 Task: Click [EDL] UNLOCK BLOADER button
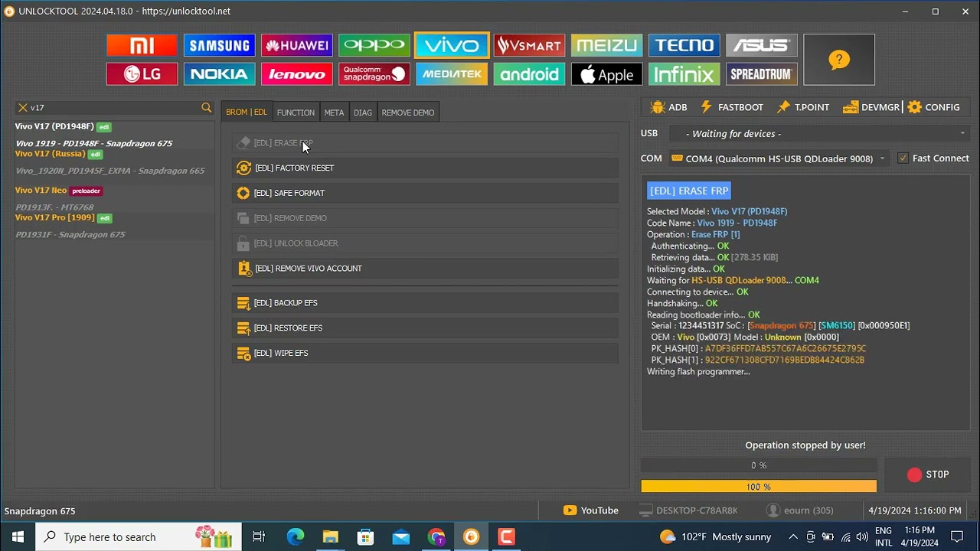(x=425, y=243)
